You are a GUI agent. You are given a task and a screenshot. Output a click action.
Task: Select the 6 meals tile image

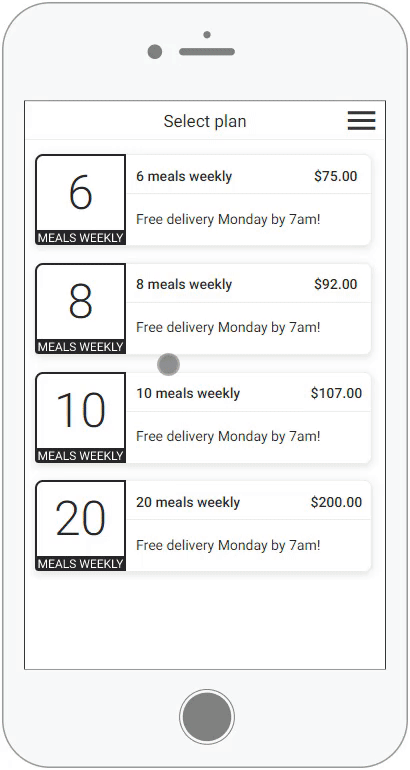coord(81,199)
